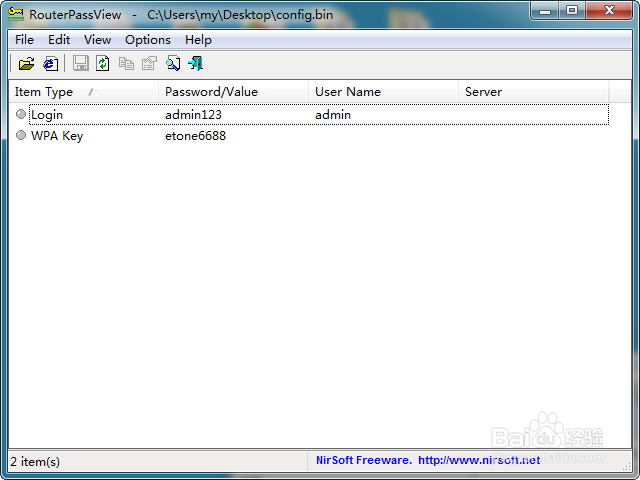Click the Save Selected Items floppy icon
640x480 pixels.
(80, 64)
